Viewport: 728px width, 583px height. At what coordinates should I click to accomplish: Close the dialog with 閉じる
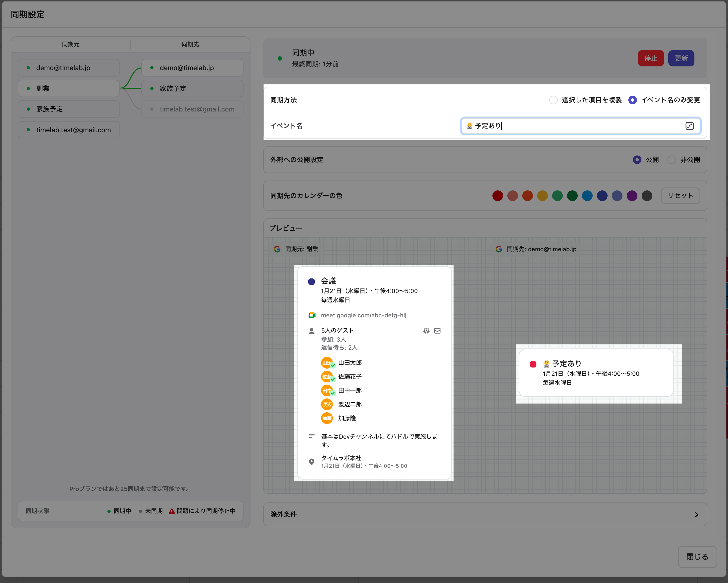[x=697, y=557]
